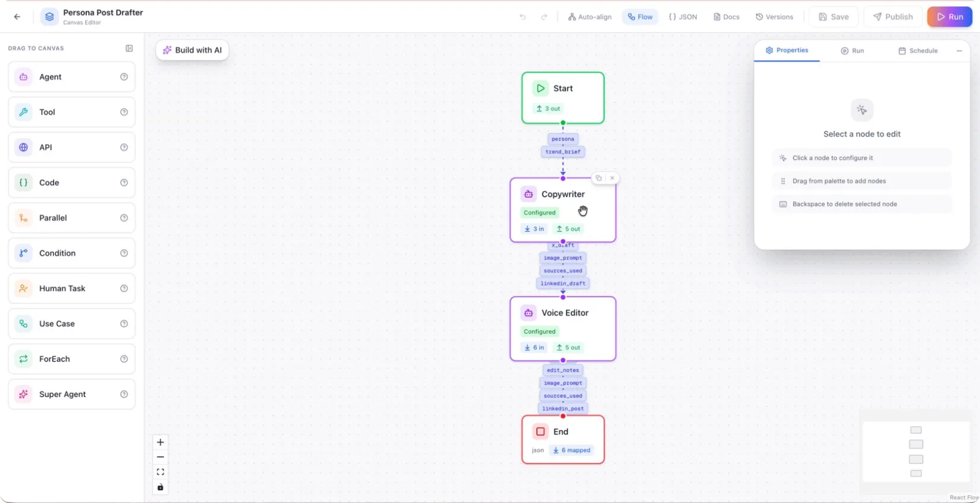Open the Docs view
The height and width of the screenshot is (503, 980).
726,17
